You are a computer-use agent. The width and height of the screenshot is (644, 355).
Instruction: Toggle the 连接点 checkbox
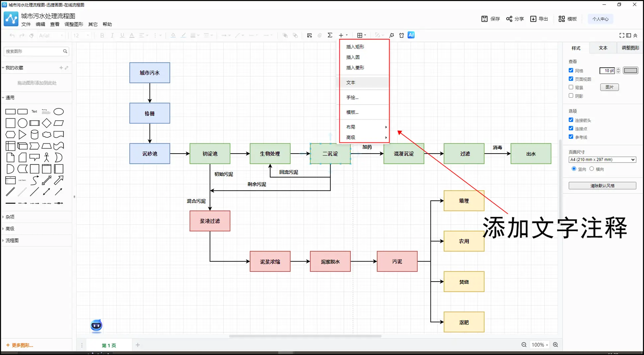(x=571, y=128)
